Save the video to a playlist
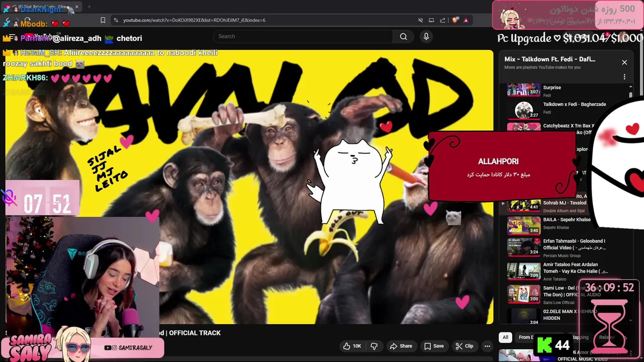This screenshot has width=644, height=362. [434, 346]
